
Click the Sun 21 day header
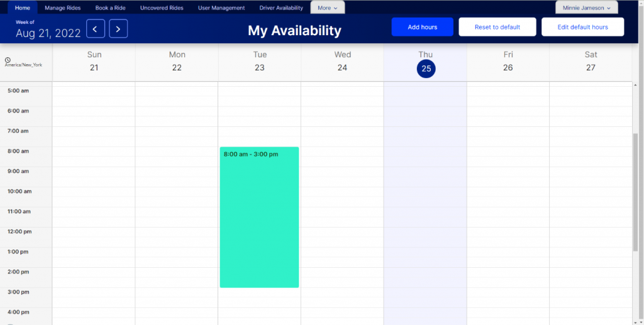(x=94, y=62)
